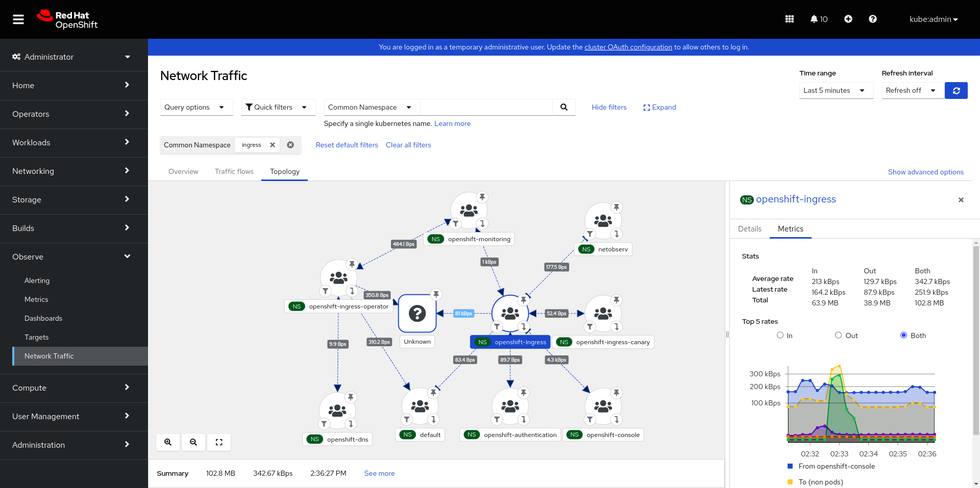The height and width of the screenshot is (488, 980).
Task: Click the fit to screen topology button
Action: [x=219, y=442]
